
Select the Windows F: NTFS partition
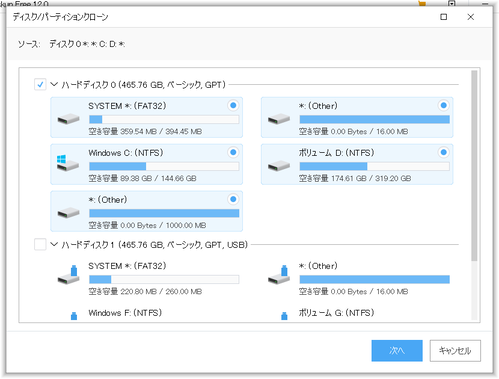125,313
